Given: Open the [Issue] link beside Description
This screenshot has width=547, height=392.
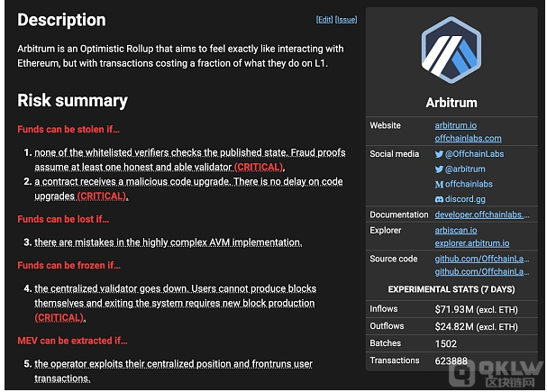Looking at the screenshot, I should (x=346, y=20).
